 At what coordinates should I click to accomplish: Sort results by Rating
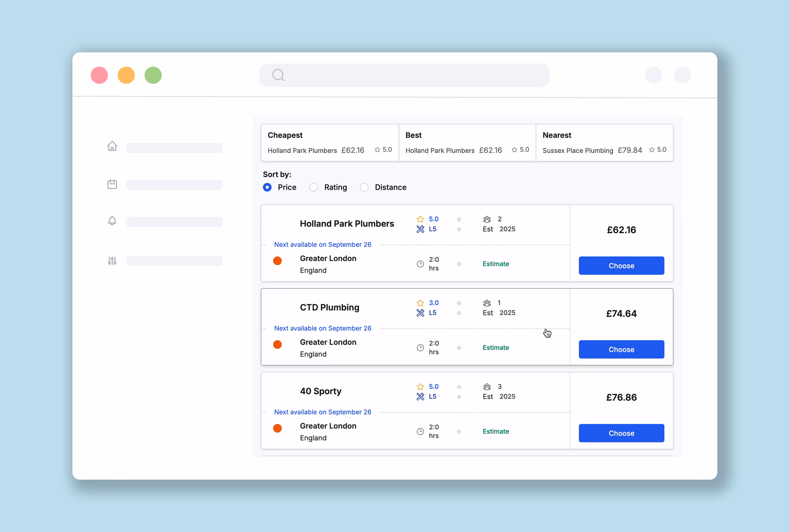coord(314,187)
